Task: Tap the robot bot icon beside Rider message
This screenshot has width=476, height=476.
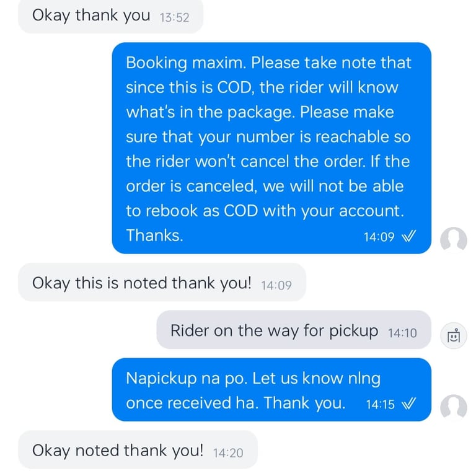Action: [454, 335]
